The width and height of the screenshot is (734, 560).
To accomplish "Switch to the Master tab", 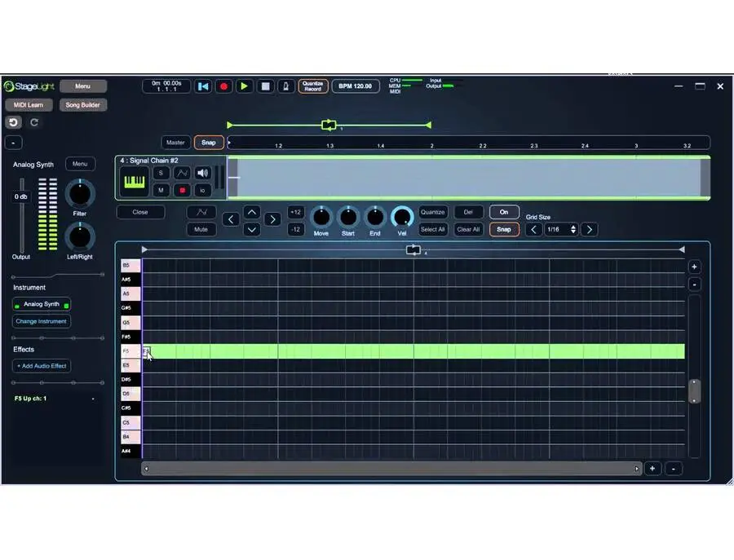I will (175, 142).
